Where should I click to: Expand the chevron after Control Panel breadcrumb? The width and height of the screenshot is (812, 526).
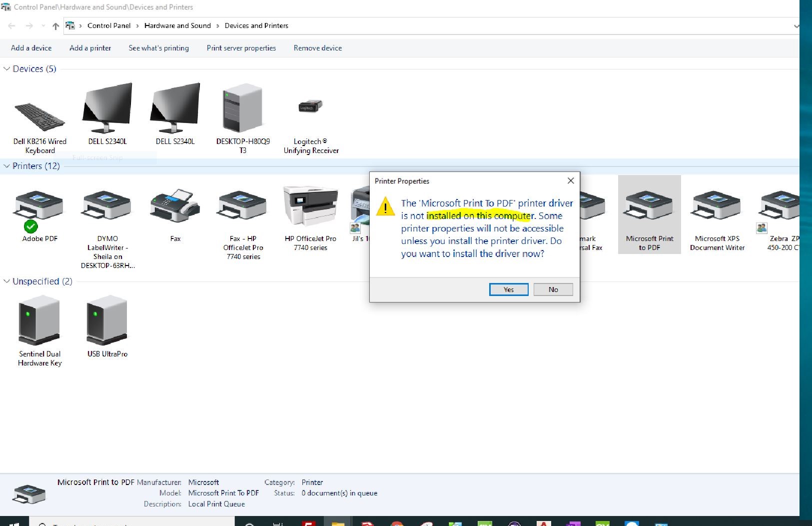click(137, 26)
